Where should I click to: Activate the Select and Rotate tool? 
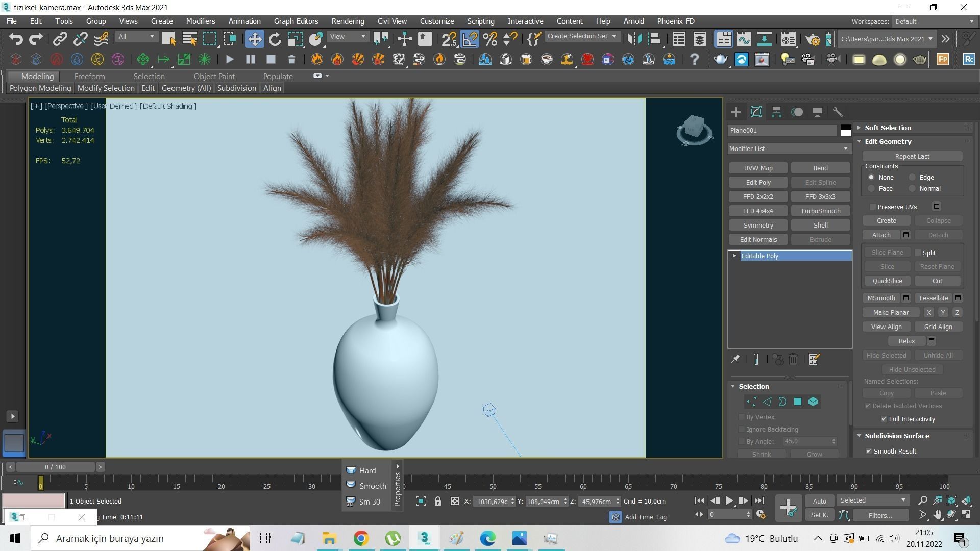(x=275, y=39)
